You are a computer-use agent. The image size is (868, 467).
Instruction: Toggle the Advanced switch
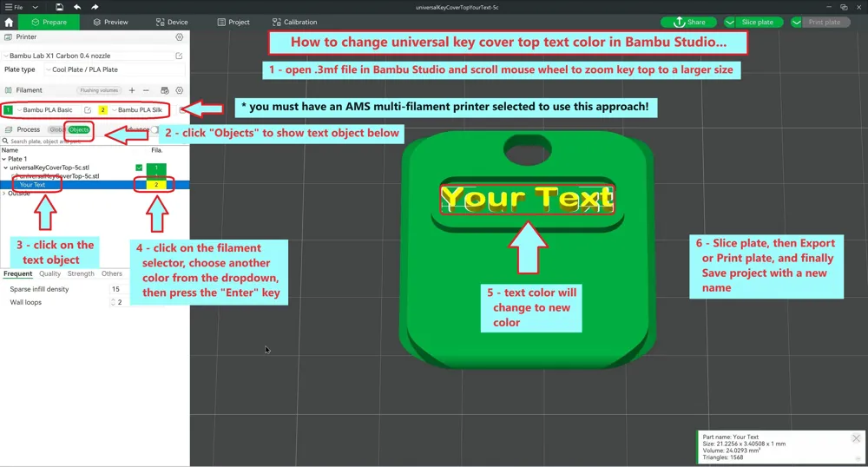155,129
